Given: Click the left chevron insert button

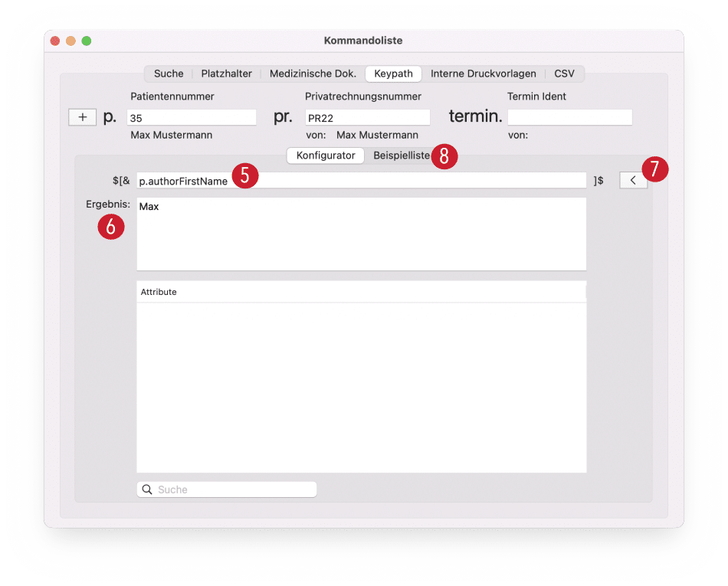Looking at the screenshot, I should point(633,180).
